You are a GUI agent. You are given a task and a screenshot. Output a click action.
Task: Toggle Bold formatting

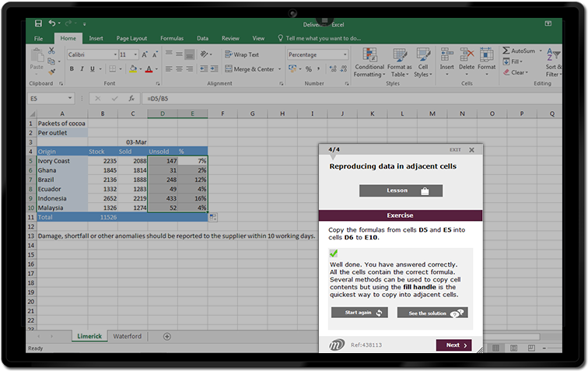click(72, 68)
